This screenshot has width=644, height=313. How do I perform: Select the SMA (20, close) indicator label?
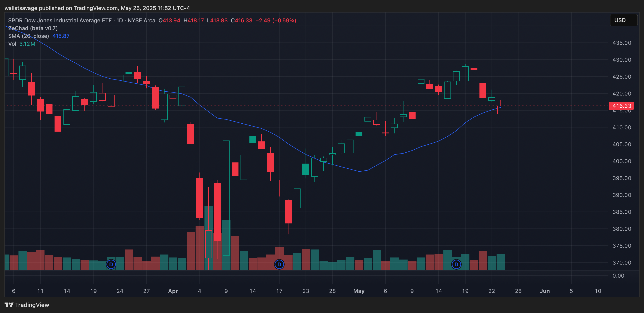point(29,36)
